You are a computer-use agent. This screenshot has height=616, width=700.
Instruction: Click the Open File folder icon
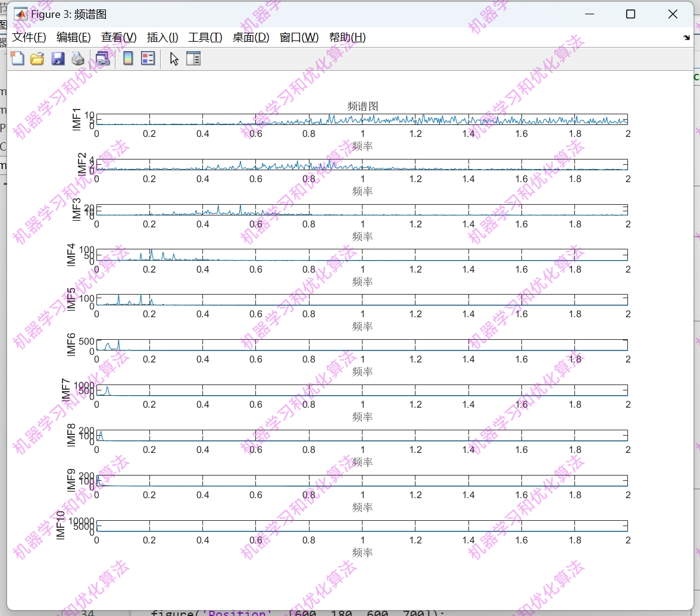tap(37, 58)
